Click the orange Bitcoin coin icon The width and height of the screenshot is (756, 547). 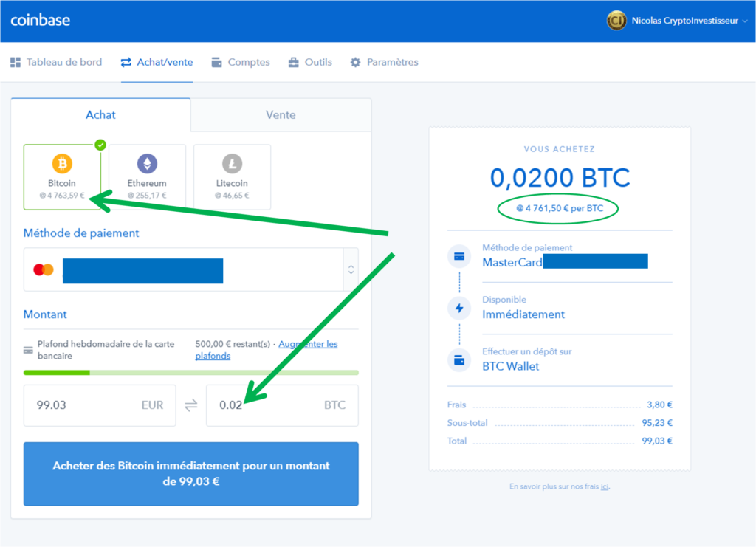(62, 163)
